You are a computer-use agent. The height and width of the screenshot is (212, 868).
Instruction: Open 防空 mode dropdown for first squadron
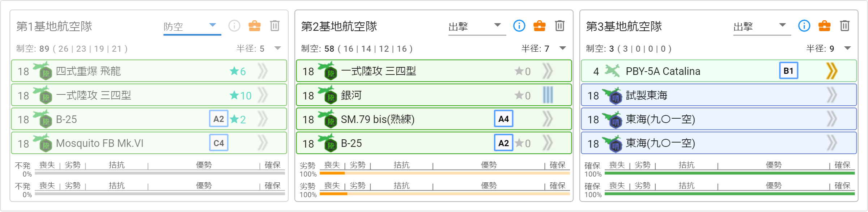click(x=192, y=27)
